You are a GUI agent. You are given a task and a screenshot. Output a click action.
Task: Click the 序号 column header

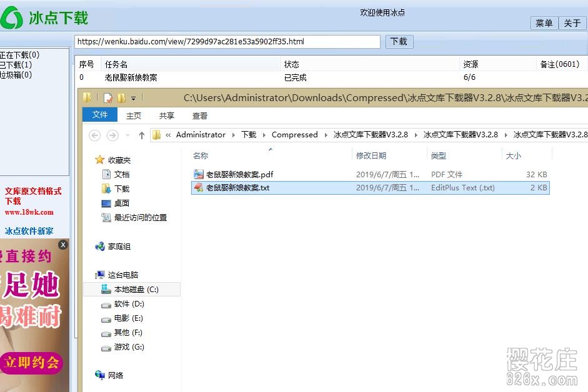coord(87,64)
